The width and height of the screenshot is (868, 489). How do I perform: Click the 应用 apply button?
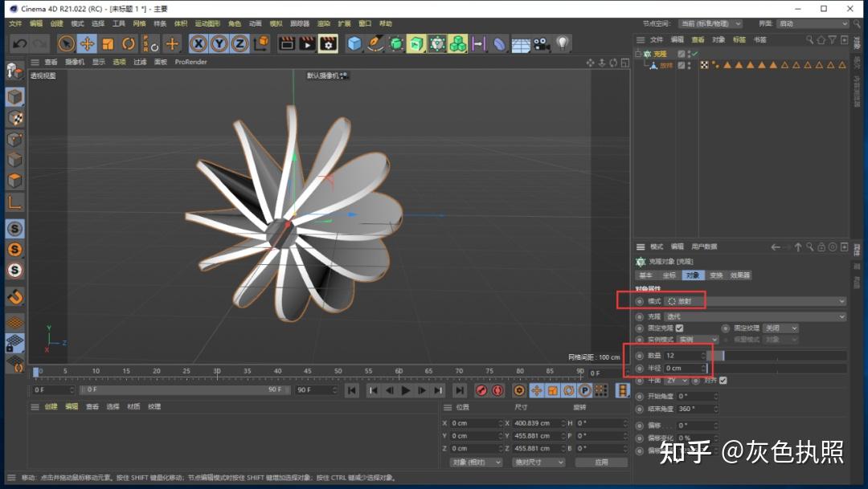(x=601, y=462)
